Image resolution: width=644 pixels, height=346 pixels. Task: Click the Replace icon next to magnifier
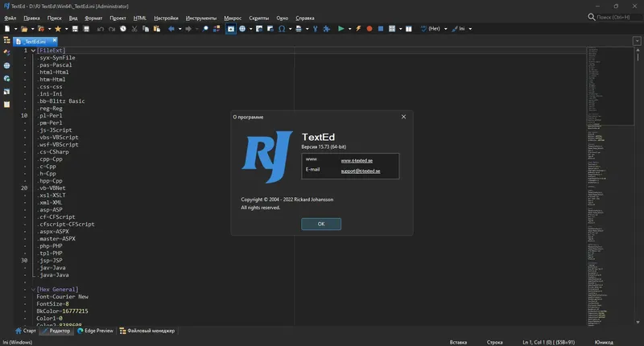coord(217,29)
